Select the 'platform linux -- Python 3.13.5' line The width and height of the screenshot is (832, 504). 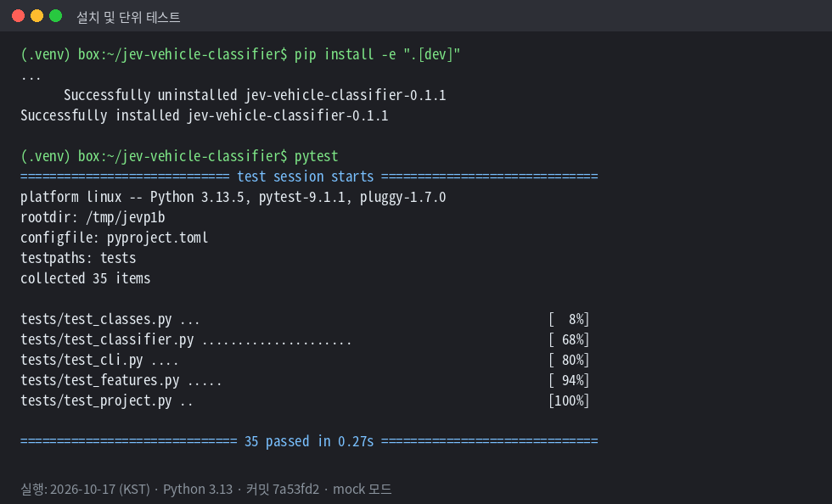tap(233, 197)
